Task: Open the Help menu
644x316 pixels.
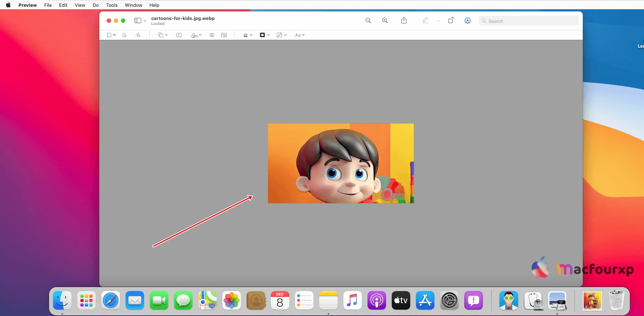Action: click(154, 5)
